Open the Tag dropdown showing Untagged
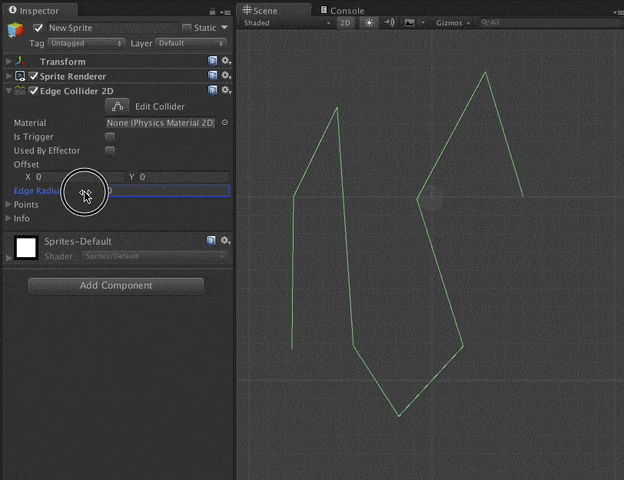This screenshot has width=624, height=480. click(x=86, y=43)
